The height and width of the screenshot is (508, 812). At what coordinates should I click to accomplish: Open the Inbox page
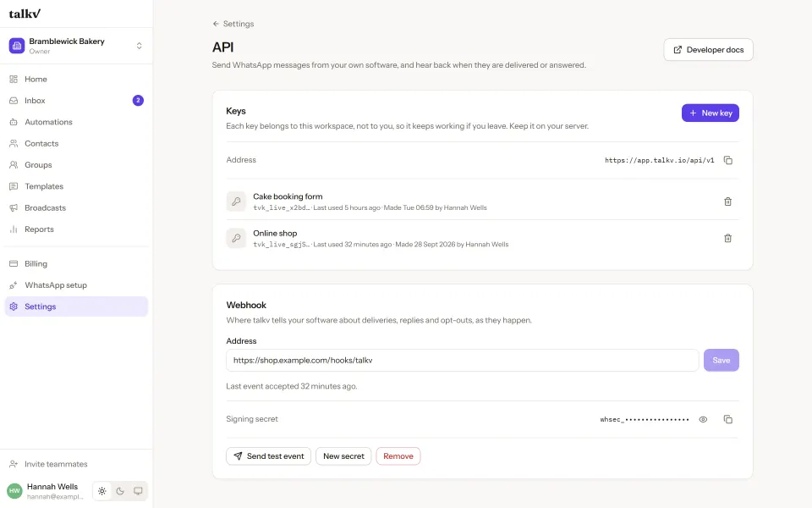(76, 101)
